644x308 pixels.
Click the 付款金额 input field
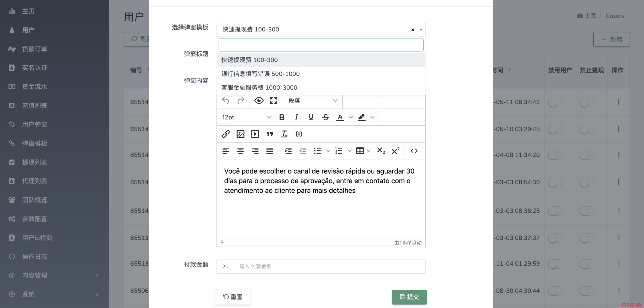tap(330, 266)
